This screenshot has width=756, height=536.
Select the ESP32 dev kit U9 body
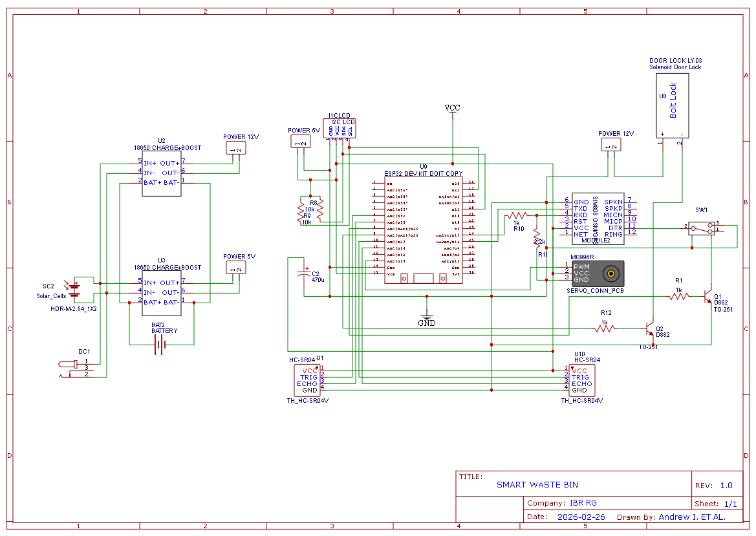coord(424,230)
